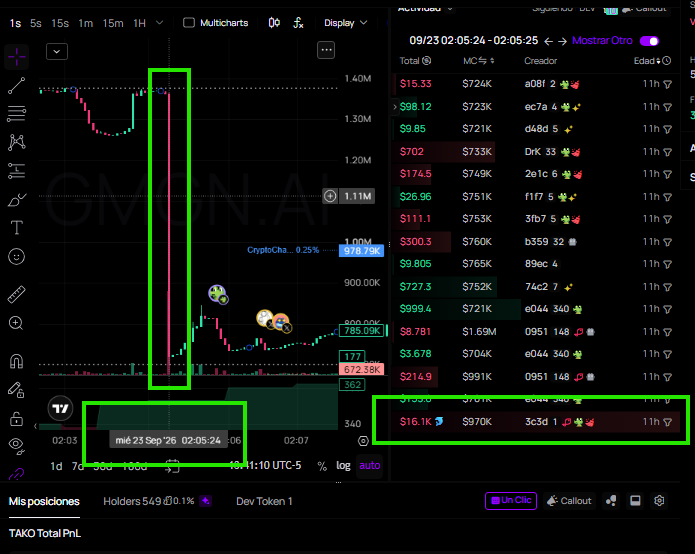Go to previous time interval arrow
This screenshot has width=695, height=554.
click(x=548, y=41)
